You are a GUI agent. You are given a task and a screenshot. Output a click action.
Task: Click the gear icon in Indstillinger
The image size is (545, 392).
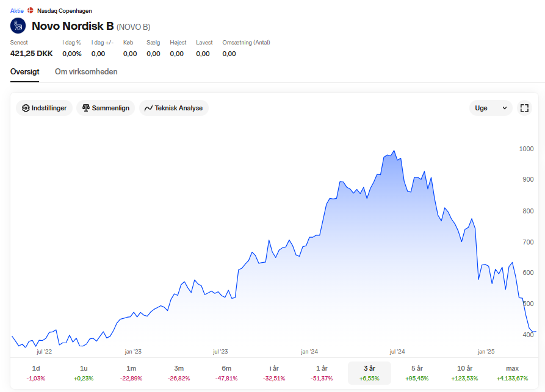26,108
